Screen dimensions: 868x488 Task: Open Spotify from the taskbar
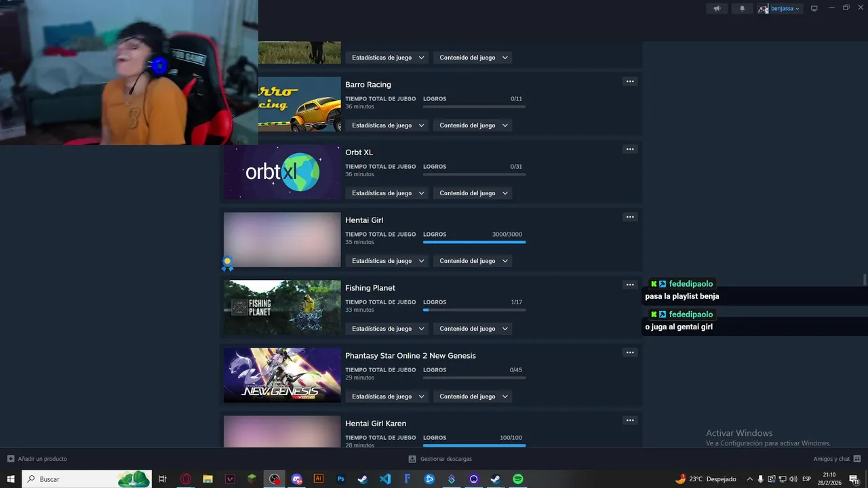point(518,479)
